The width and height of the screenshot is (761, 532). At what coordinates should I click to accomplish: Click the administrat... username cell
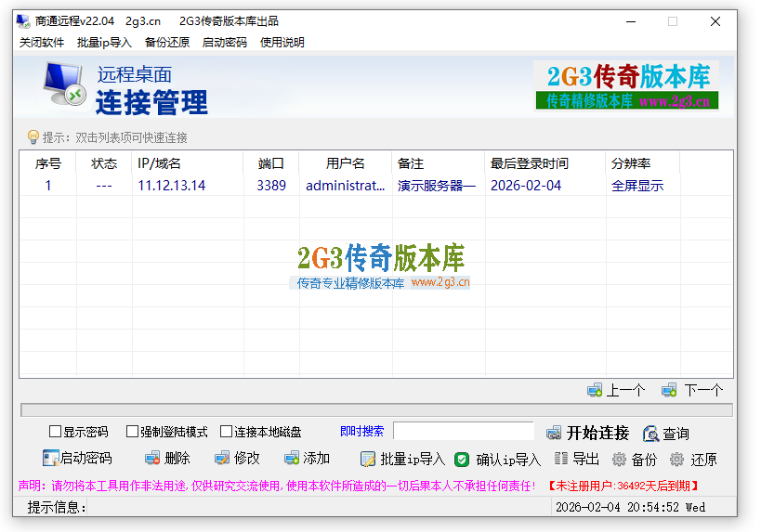point(345,186)
